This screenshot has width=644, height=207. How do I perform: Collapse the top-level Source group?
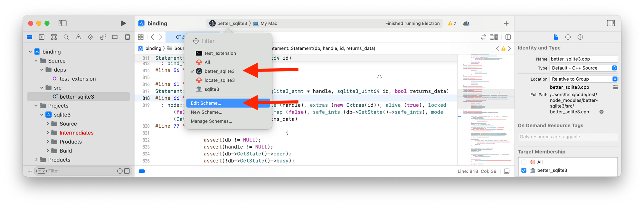point(36,61)
